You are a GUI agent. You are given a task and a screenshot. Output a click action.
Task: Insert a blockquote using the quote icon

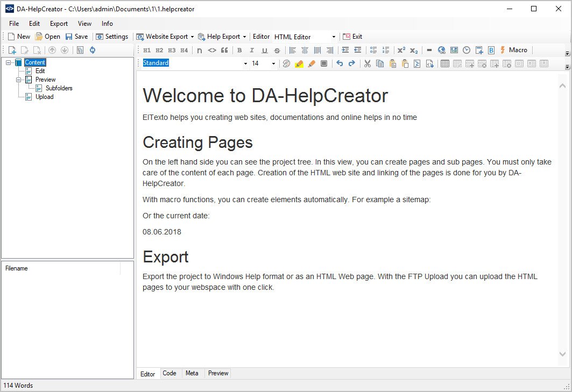tap(224, 51)
